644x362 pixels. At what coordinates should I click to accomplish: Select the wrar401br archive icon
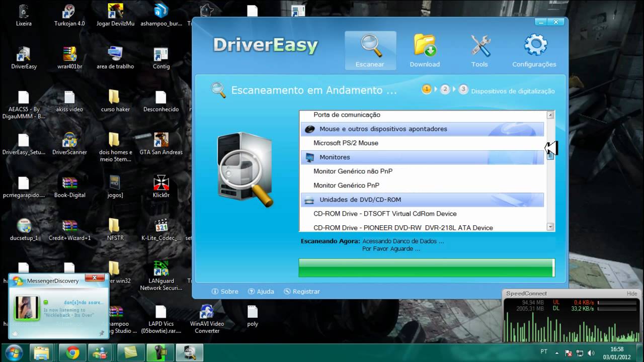[x=69, y=58]
